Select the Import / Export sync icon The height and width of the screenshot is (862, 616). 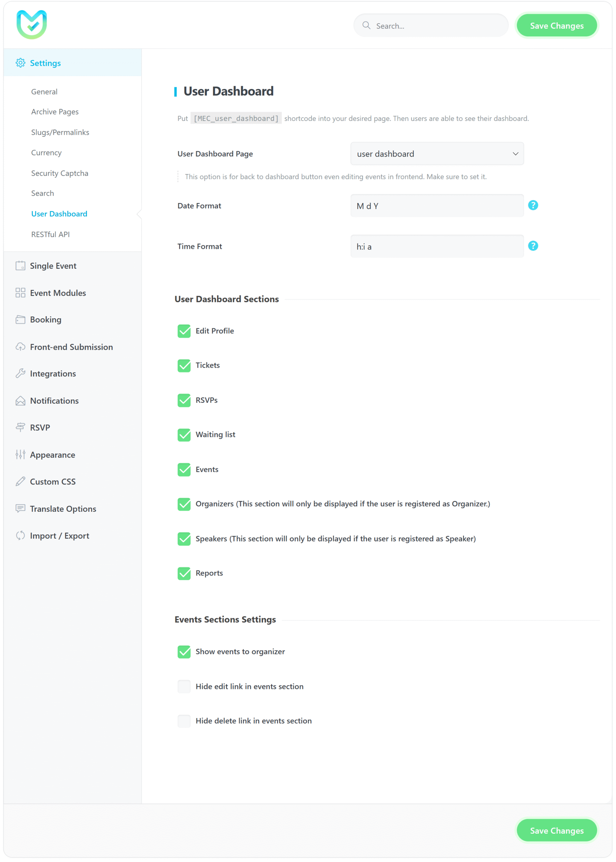[21, 535]
